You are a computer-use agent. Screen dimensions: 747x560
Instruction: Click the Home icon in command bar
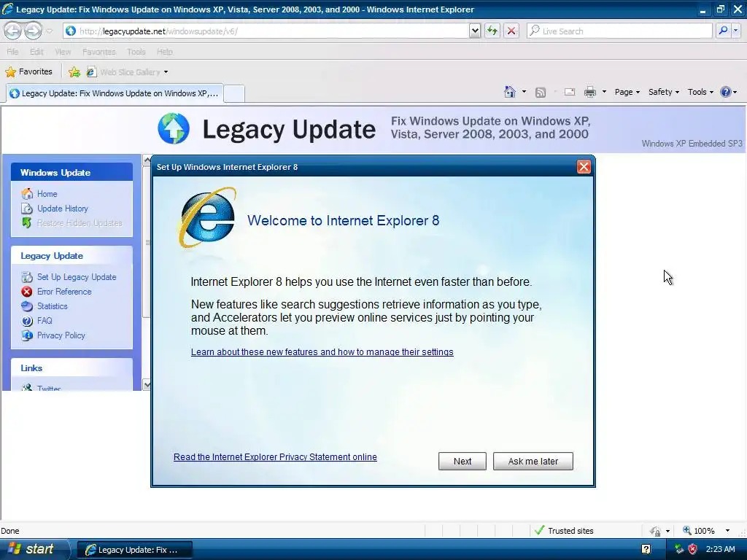(510, 92)
